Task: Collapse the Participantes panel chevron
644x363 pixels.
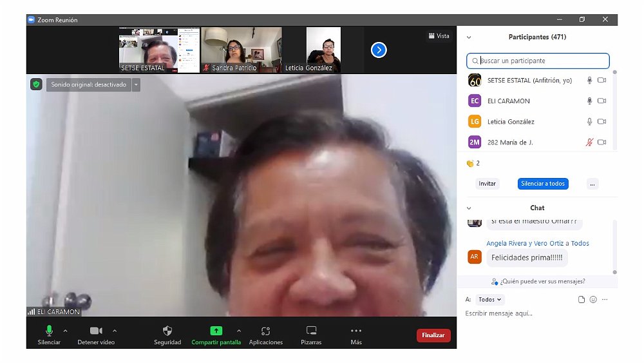Action: (469, 37)
